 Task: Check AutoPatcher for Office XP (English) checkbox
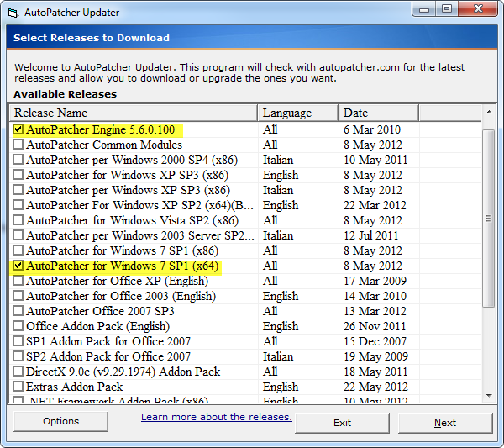click(18, 281)
